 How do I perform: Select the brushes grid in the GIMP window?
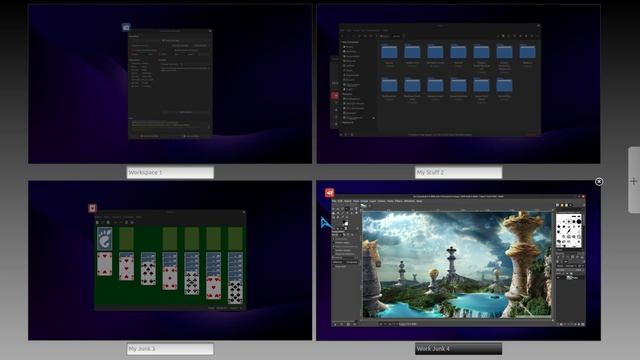tap(569, 230)
